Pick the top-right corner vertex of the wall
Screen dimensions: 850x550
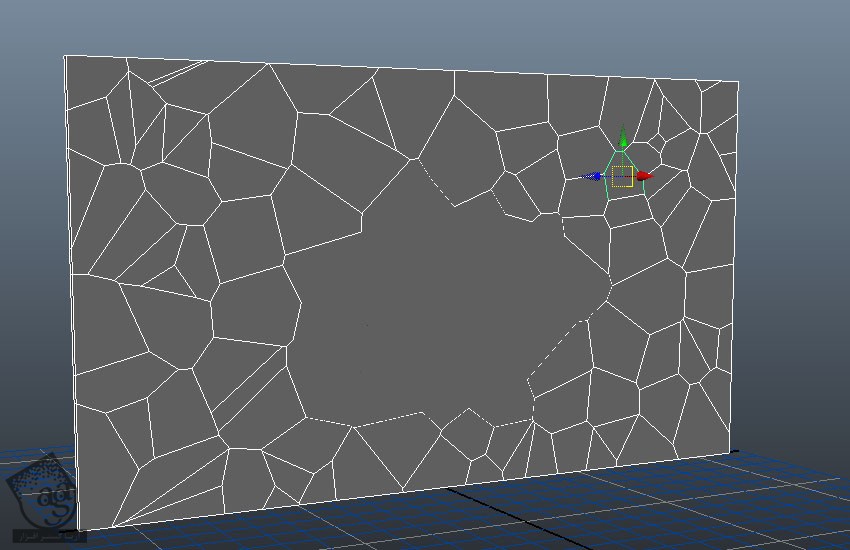point(738,81)
